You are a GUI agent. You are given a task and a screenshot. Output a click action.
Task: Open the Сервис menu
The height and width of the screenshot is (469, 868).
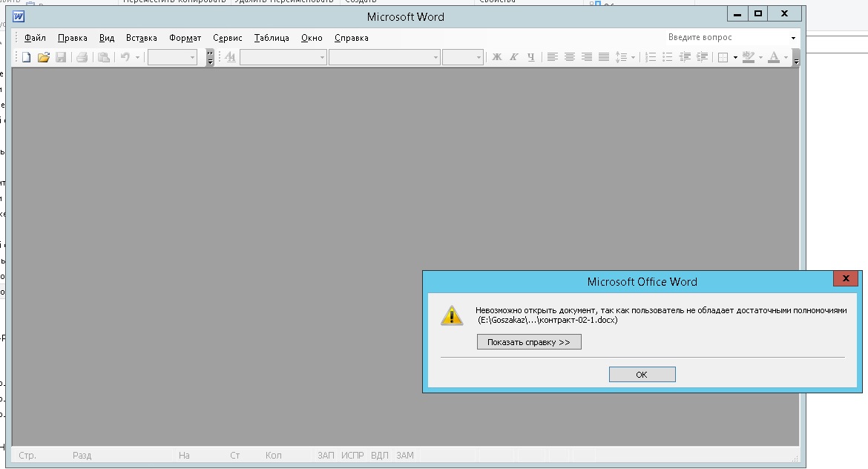pos(228,38)
